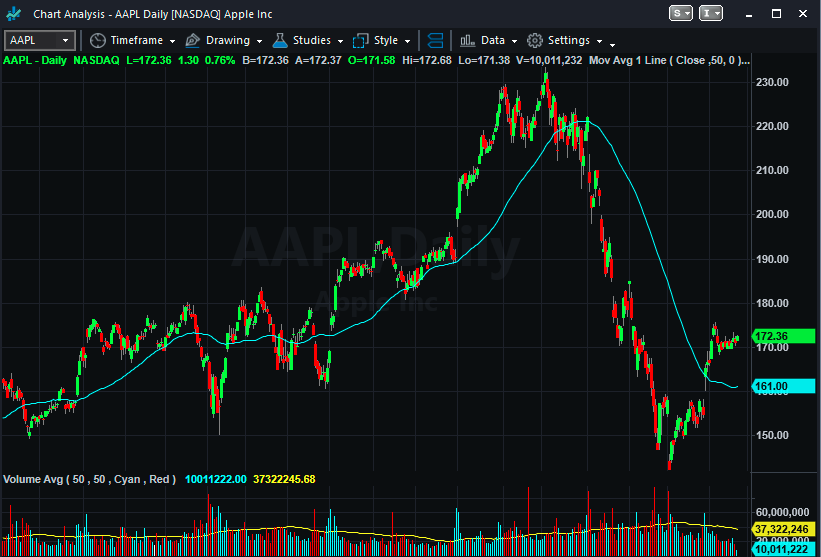Image resolution: width=821 pixels, height=557 pixels.
Task: Click the yellow '37322245.68' average value
Action: pyautogui.click(x=284, y=479)
